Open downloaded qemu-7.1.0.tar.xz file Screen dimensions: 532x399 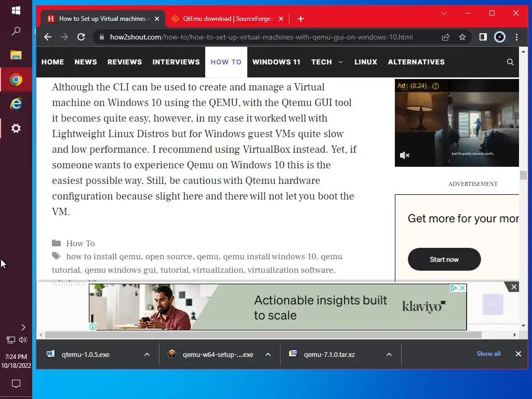(329, 354)
